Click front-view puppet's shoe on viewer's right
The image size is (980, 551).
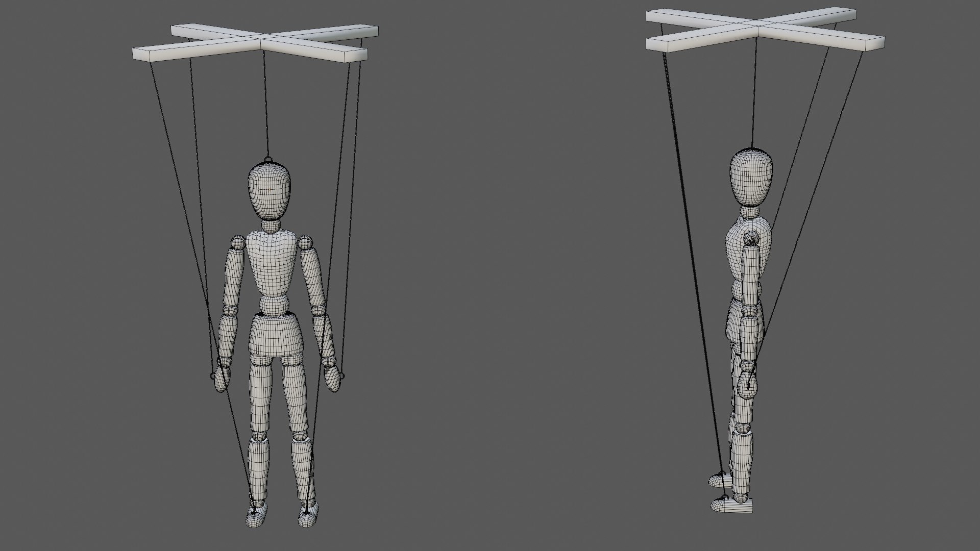point(307,514)
